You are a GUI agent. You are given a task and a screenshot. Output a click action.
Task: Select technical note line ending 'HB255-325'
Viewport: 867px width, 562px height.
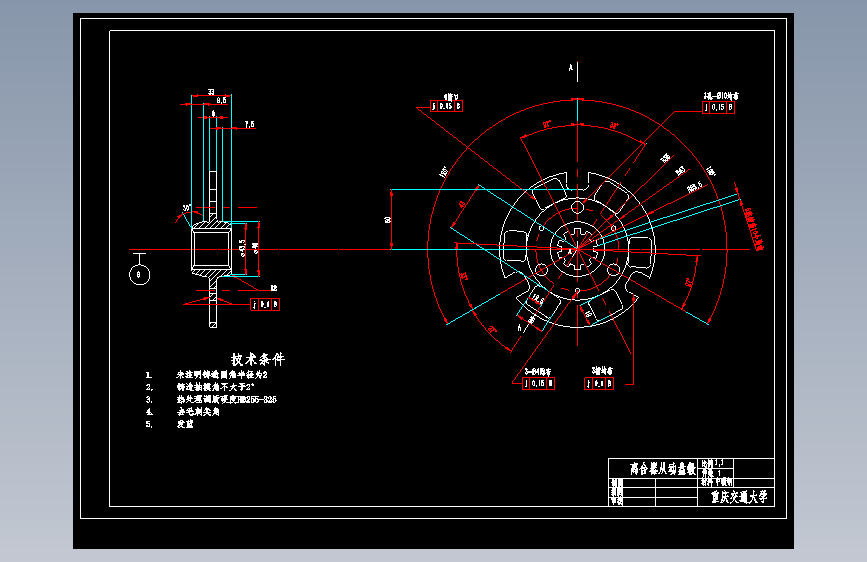click(211, 399)
